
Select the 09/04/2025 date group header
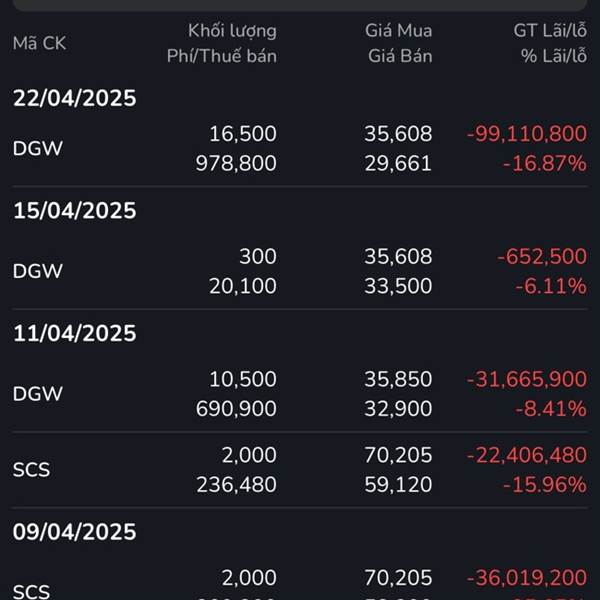pyautogui.click(x=74, y=532)
